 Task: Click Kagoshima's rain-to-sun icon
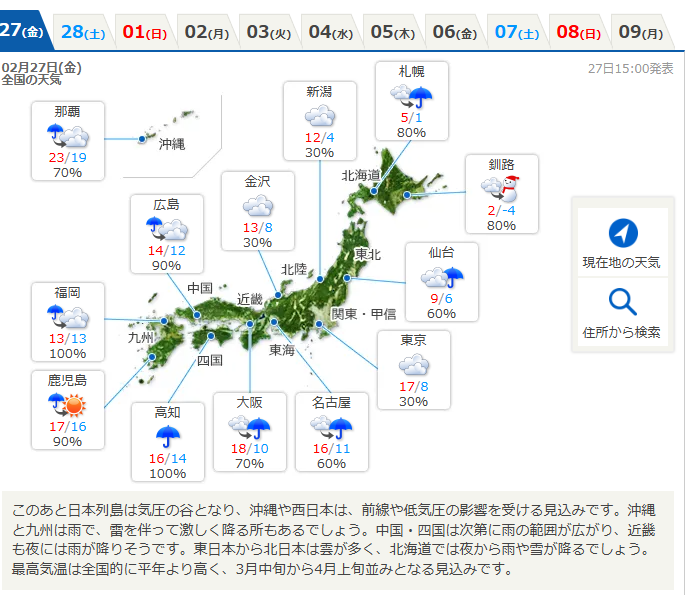[x=67, y=405]
